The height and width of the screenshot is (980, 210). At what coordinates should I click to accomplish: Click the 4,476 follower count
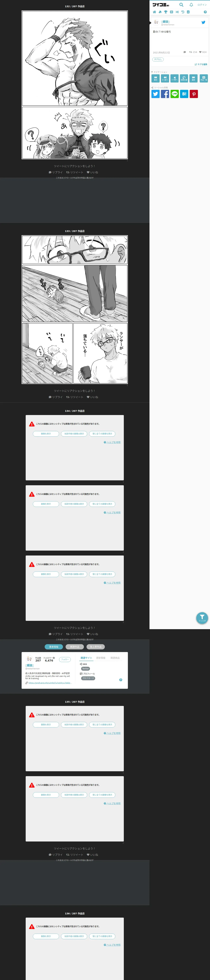coord(49,661)
